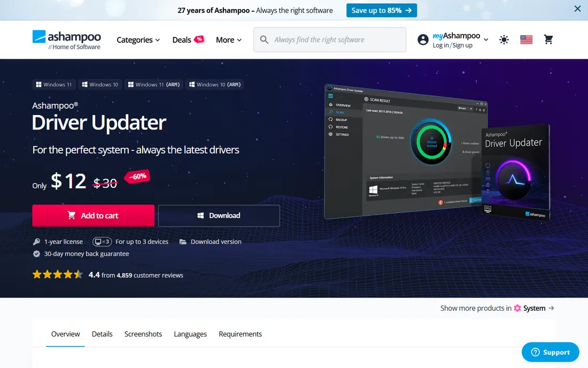Click the Windows 10 (ARM) badge
This screenshot has width=588, height=368.
coord(215,85)
